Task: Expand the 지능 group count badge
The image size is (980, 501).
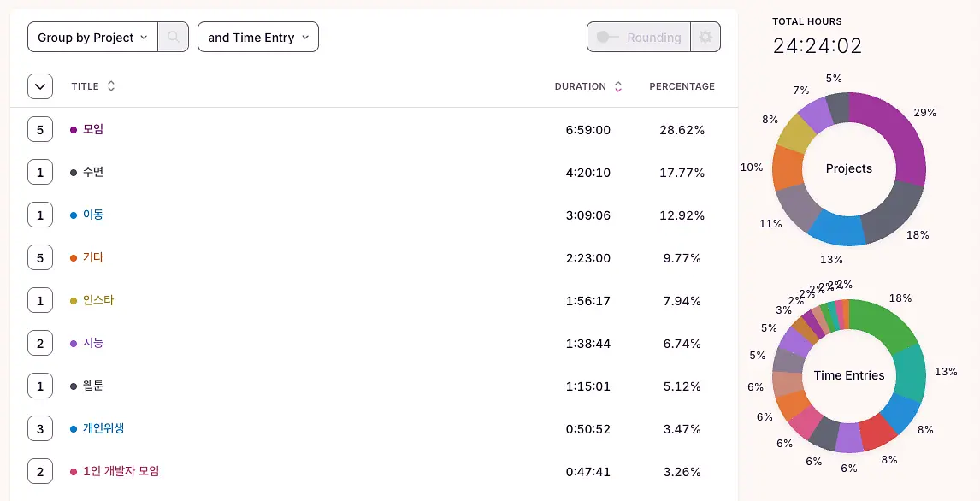Action: [x=40, y=343]
